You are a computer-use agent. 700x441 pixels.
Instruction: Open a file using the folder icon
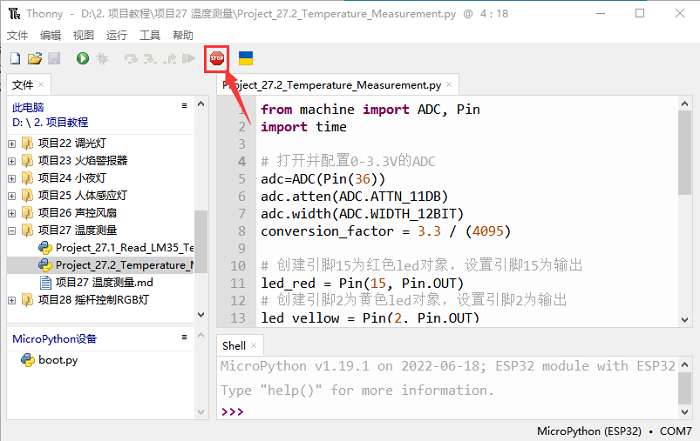35,60
